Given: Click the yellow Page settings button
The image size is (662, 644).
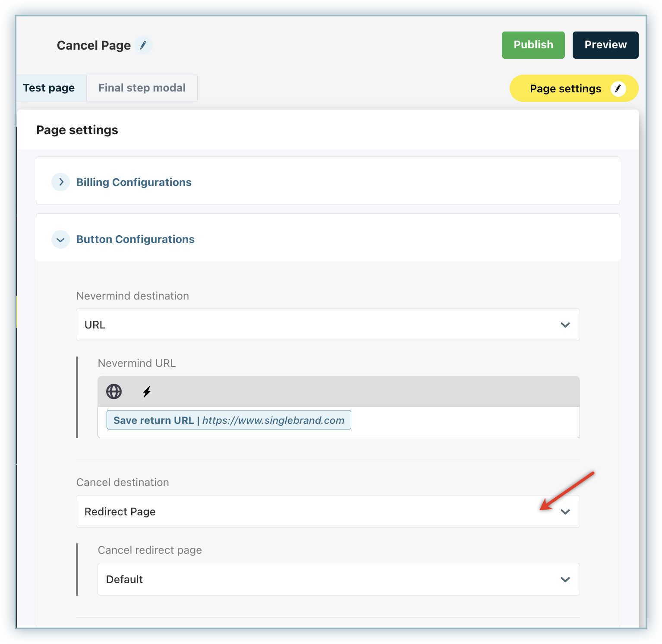Looking at the screenshot, I should tap(565, 88).
